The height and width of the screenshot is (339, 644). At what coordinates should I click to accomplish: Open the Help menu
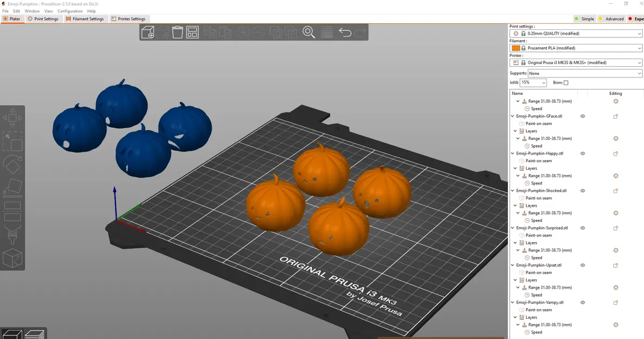click(x=92, y=11)
